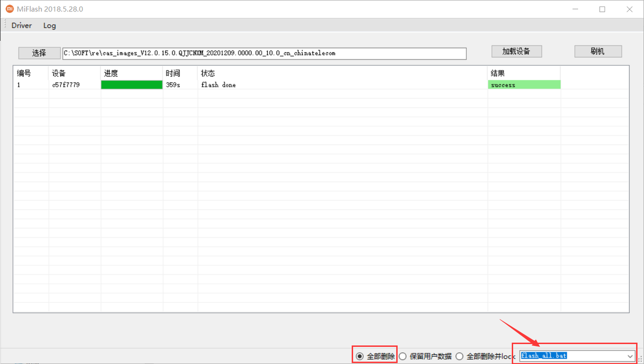Open the Log menu
This screenshot has width=644, height=364.
[49, 25]
